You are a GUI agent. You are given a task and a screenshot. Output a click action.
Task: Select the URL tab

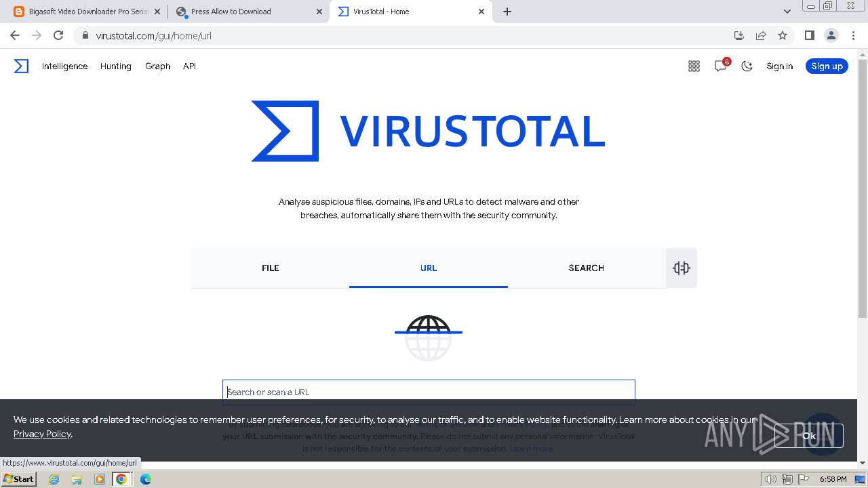[429, 268]
